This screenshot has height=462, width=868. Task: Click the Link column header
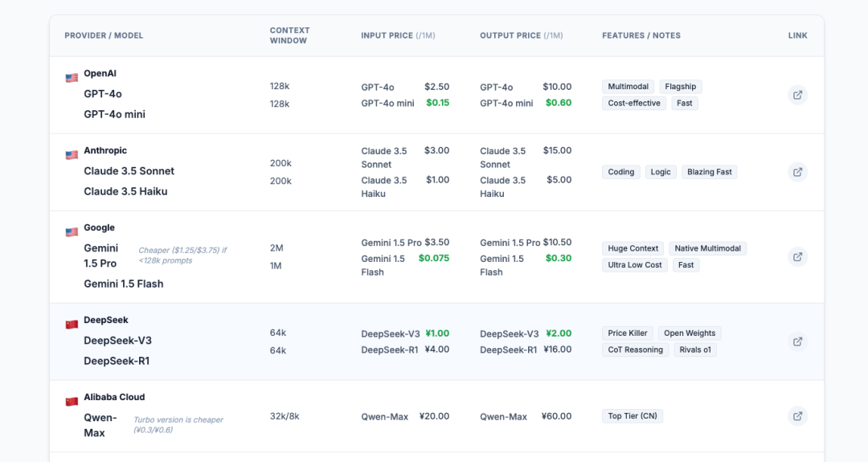point(798,35)
